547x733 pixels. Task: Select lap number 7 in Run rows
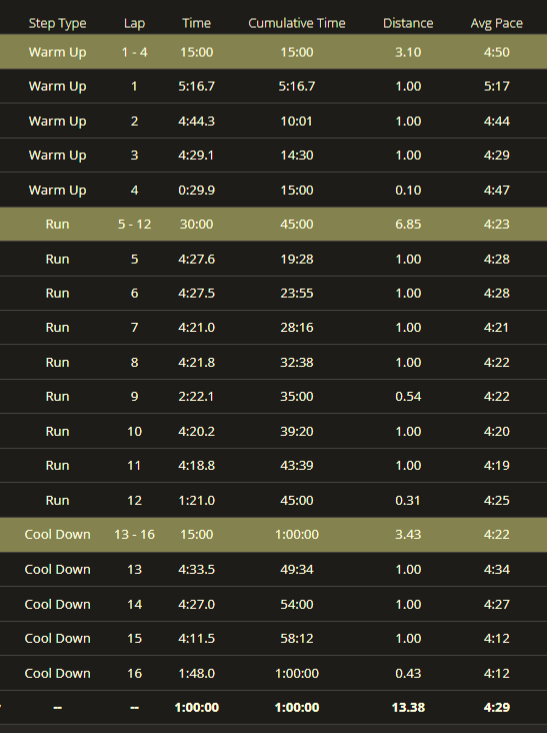[134, 327]
